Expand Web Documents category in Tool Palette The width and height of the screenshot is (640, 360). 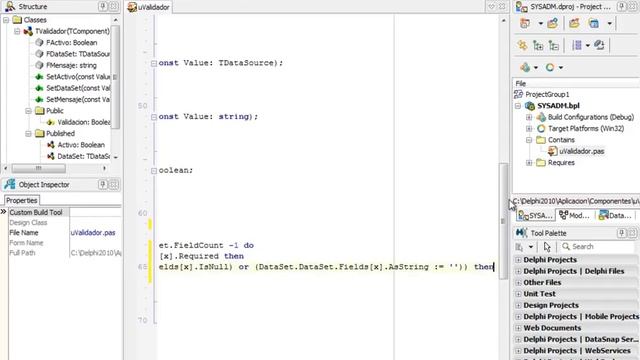click(518, 328)
